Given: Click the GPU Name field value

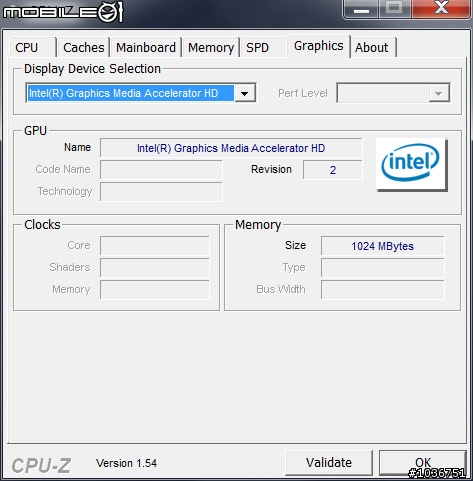Looking at the screenshot, I should (231, 148).
